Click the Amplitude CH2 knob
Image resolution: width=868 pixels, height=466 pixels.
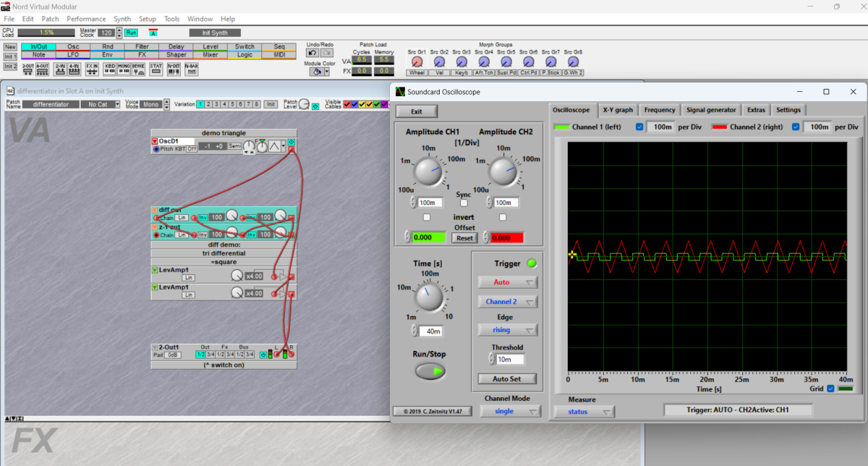click(x=503, y=171)
